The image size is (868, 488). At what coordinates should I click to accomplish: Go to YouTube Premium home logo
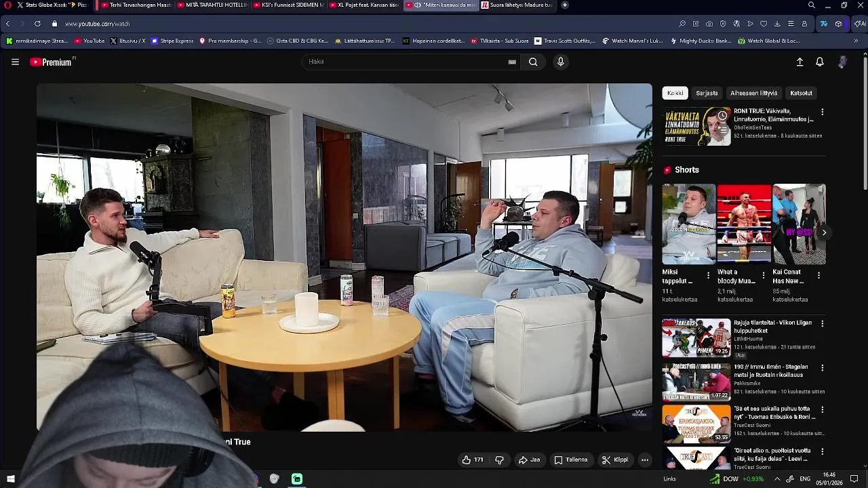pos(52,62)
